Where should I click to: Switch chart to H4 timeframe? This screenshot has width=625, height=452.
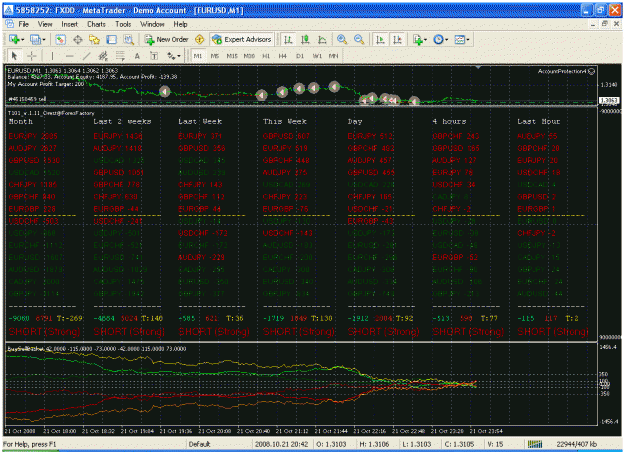point(283,56)
